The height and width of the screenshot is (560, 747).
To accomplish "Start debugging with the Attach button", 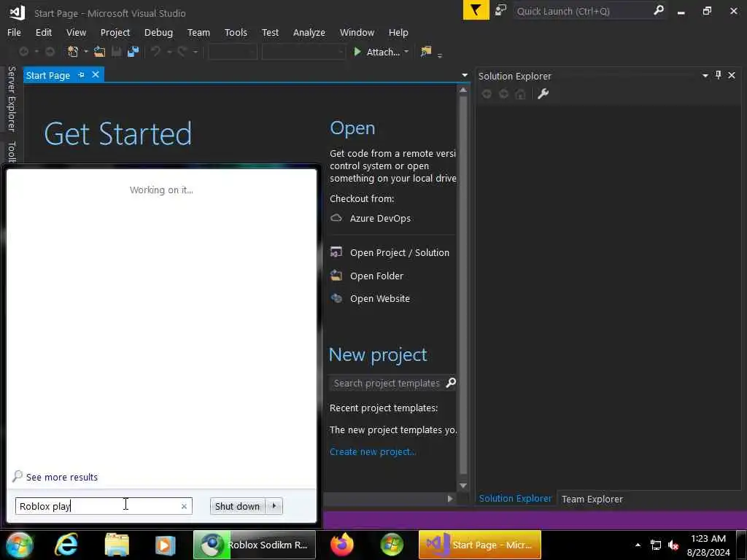I will click(376, 52).
